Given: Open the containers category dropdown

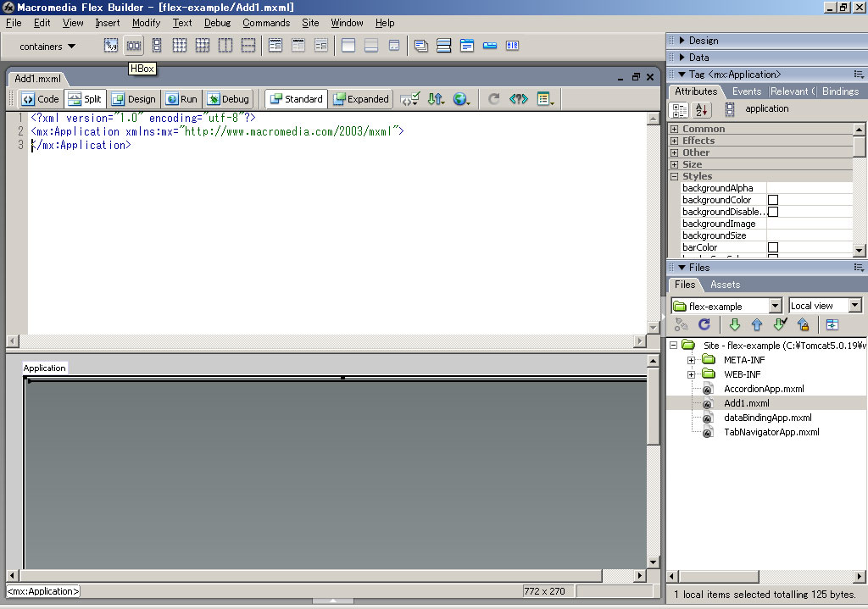Looking at the screenshot, I should (47, 47).
